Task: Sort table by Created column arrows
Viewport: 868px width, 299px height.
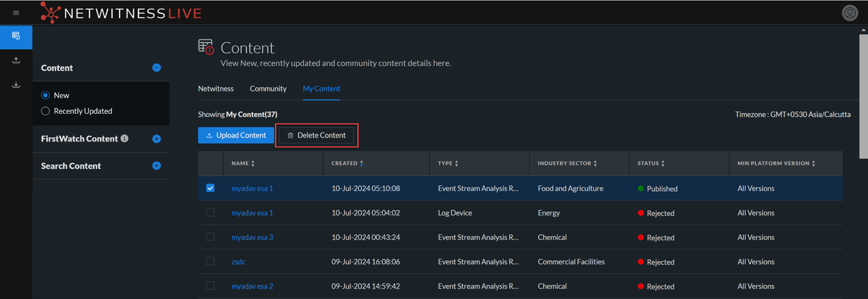Action: coord(362,164)
